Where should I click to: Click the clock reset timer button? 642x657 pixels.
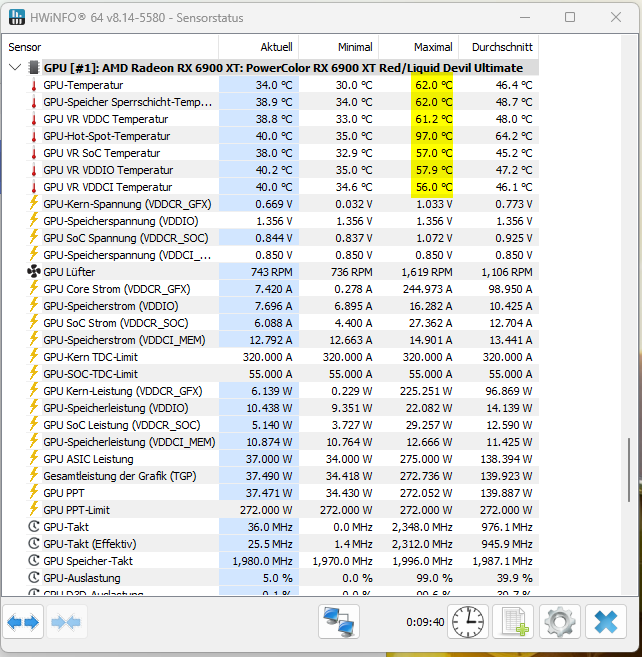468,621
